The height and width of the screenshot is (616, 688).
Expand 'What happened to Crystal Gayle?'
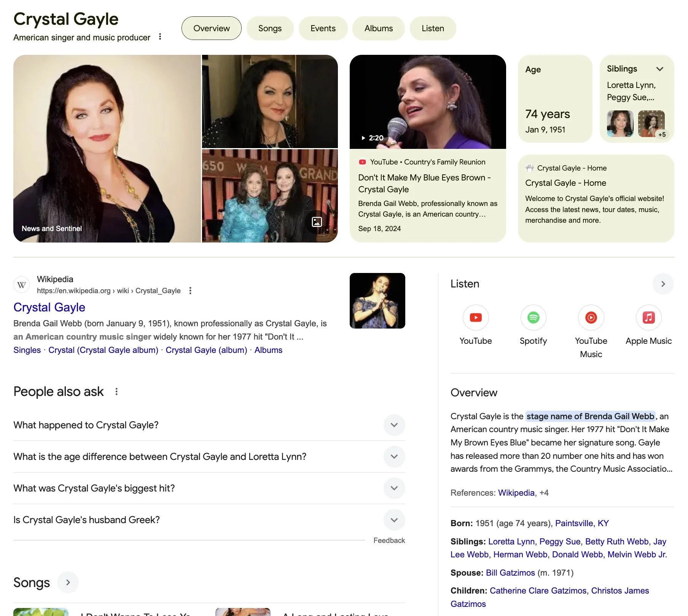coord(394,425)
